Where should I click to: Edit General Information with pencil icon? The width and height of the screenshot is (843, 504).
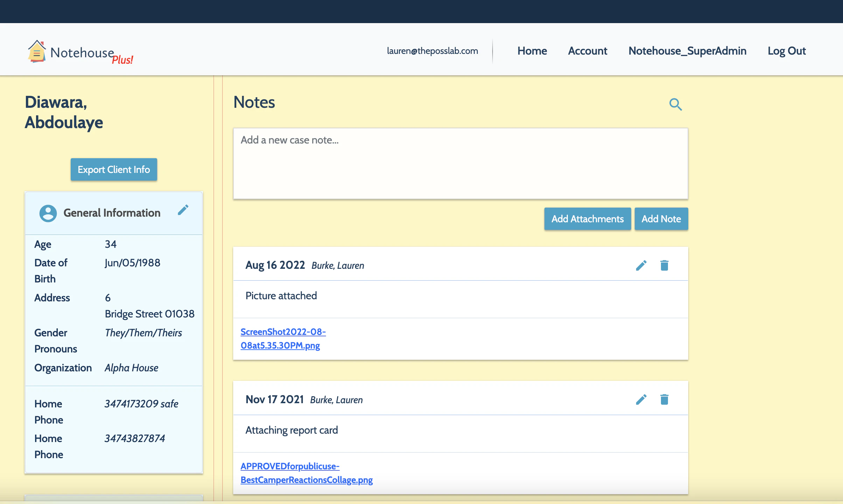[183, 210]
